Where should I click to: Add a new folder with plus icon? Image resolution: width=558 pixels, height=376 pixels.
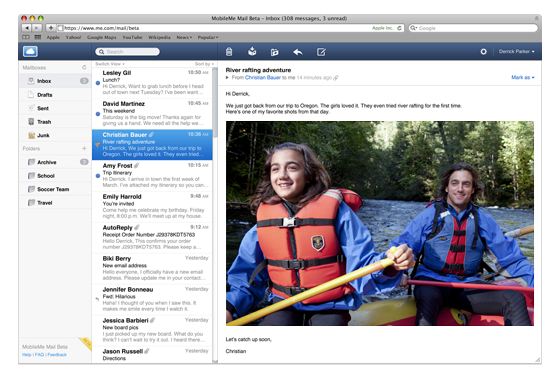pos(84,148)
